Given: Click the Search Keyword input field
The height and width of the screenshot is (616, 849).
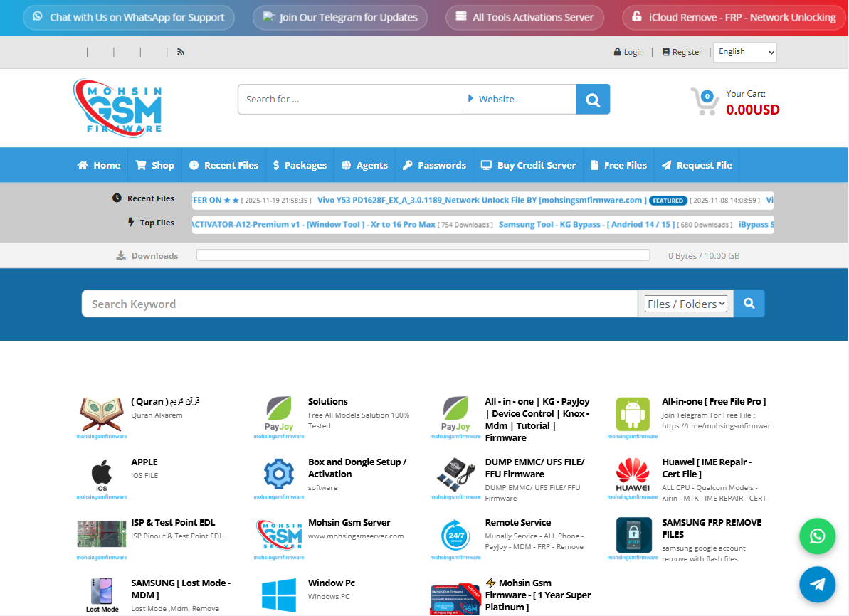Looking at the screenshot, I should pos(359,304).
